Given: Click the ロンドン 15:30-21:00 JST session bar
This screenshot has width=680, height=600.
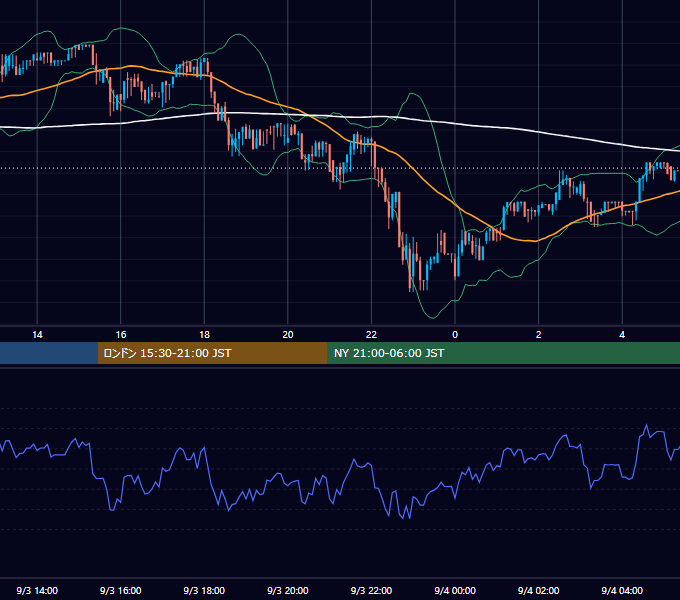Looking at the screenshot, I should 212,353.
